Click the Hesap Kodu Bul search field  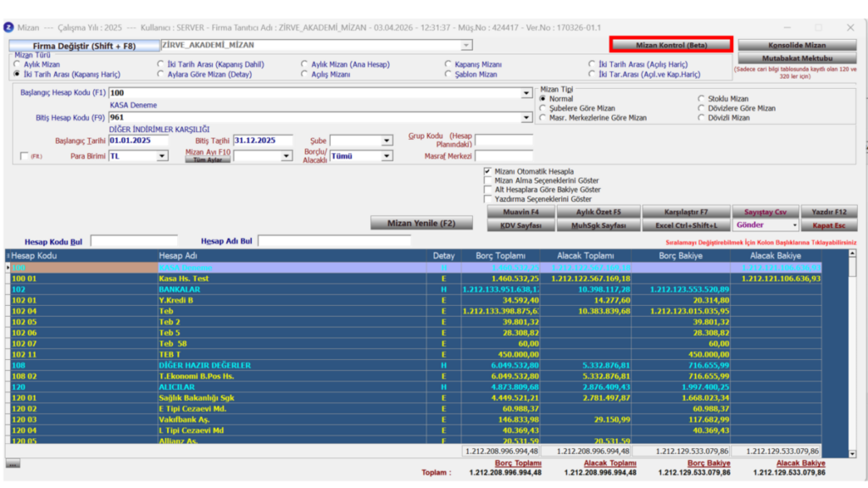(134, 241)
